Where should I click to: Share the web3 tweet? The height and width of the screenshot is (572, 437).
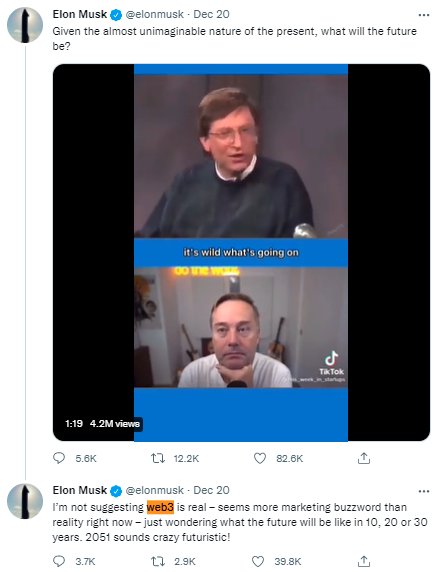[364, 561]
